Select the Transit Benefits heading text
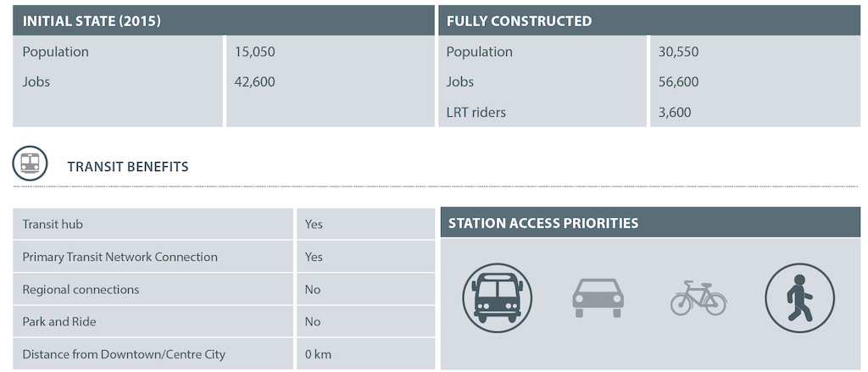The height and width of the screenshot is (372, 868). click(x=128, y=167)
